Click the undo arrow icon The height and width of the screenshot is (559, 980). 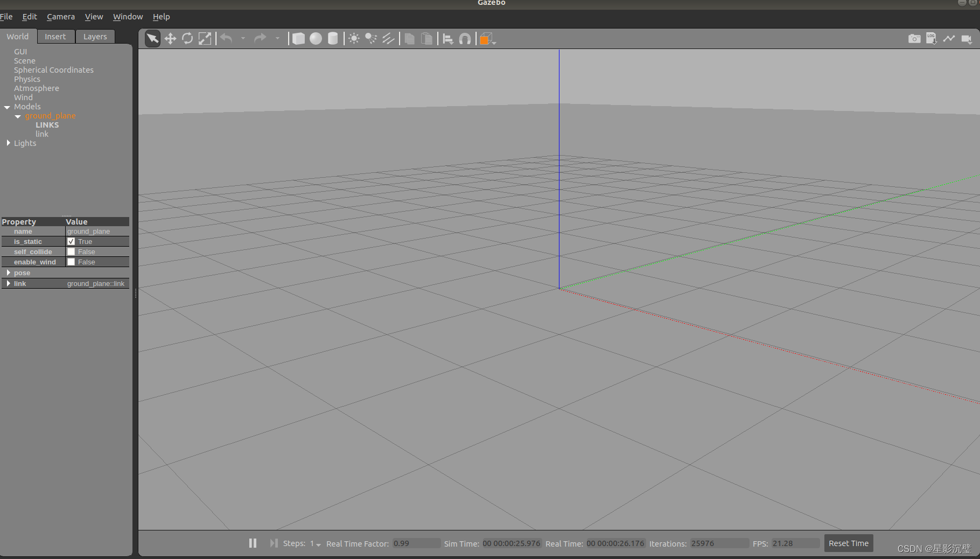(x=227, y=38)
